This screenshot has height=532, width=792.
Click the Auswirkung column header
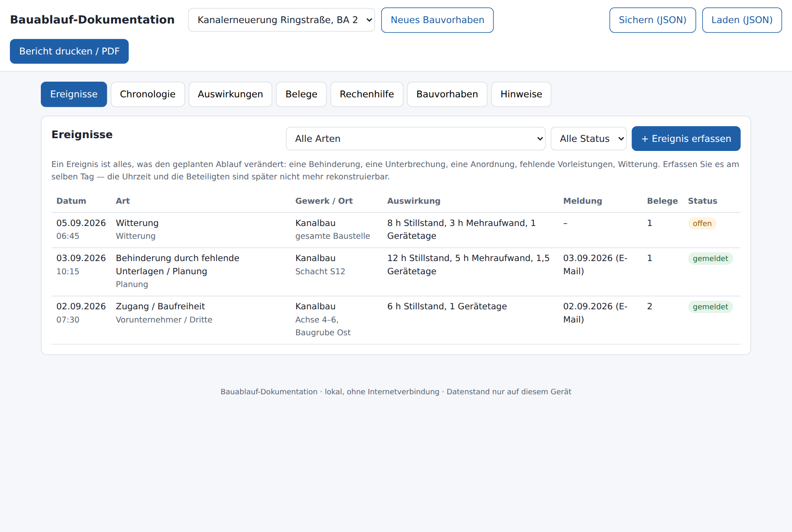coord(414,201)
